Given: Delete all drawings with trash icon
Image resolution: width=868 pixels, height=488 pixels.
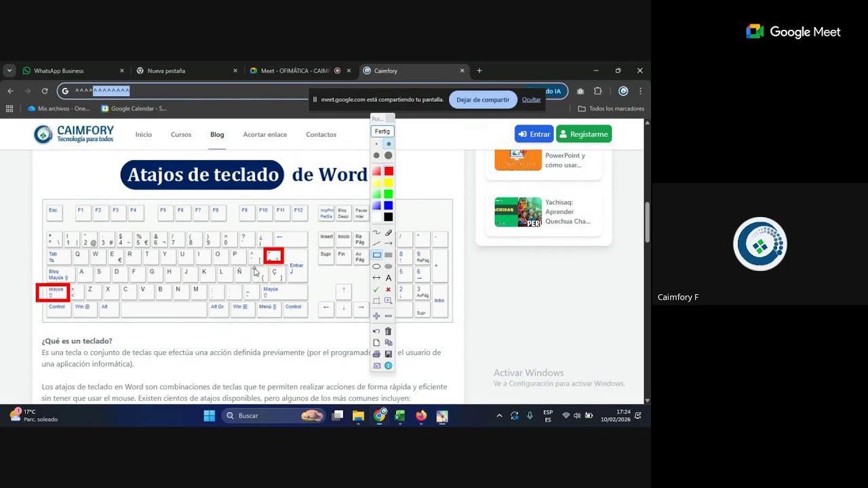Looking at the screenshot, I should point(389,331).
